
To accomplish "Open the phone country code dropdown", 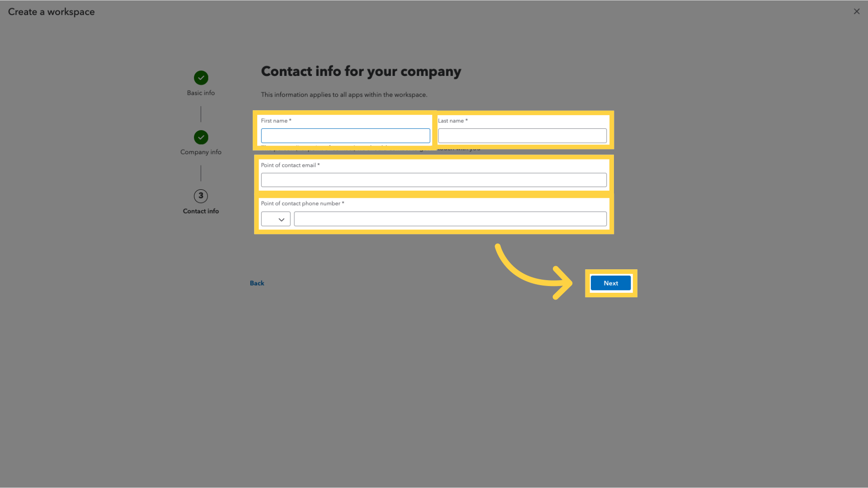I will tap(275, 219).
